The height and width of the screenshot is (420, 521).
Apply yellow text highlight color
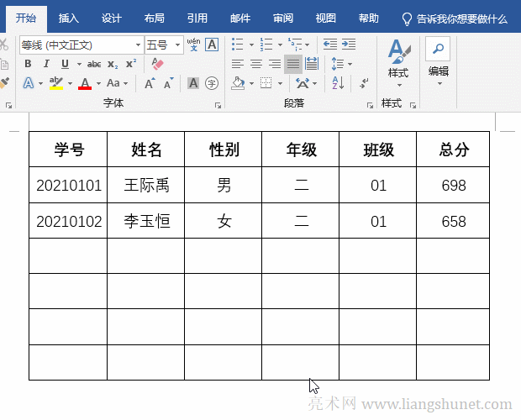(56, 83)
